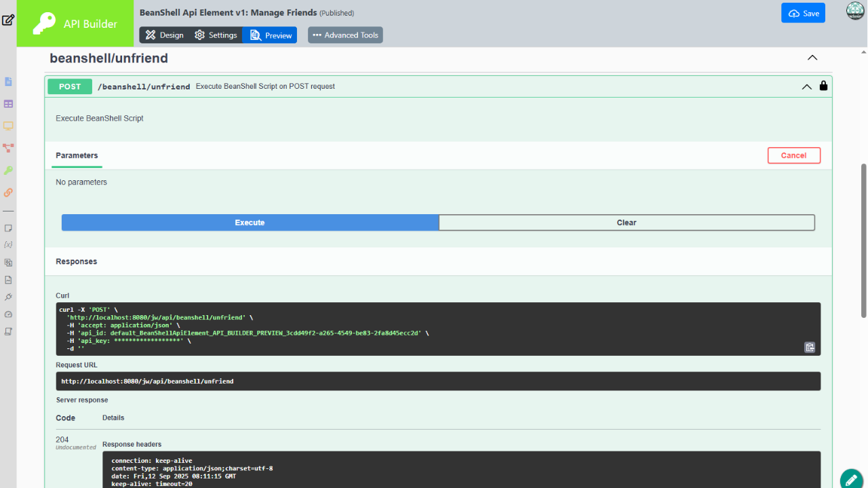Open the Advanced Tools menu
Screen dimensions: 868x488
(345, 35)
